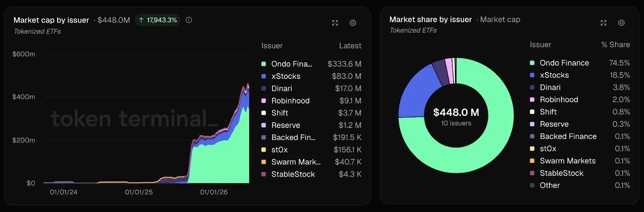Click the Issuer column header in Market cap panel
The image size is (644, 212).
272,46
